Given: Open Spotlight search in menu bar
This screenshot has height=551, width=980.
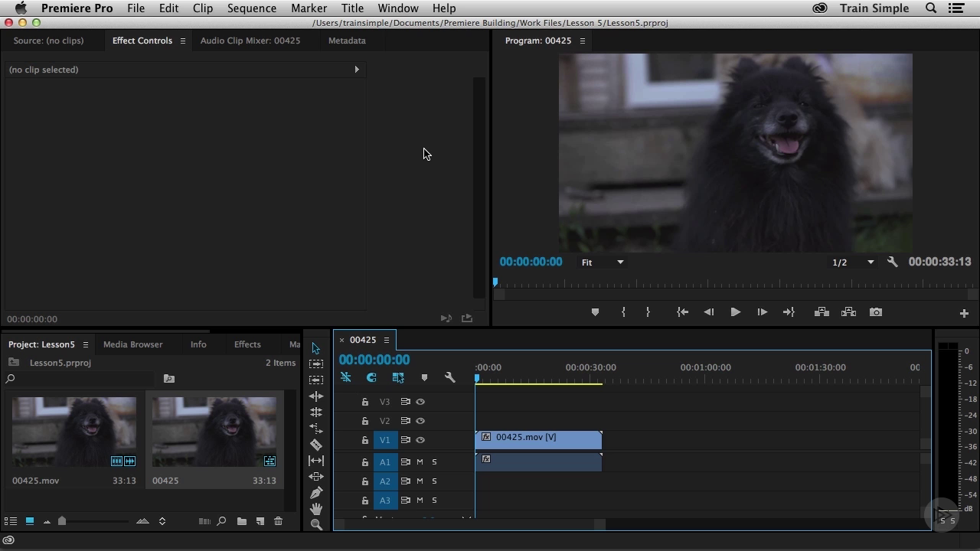Looking at the screenshot, I should click(931, 8).
